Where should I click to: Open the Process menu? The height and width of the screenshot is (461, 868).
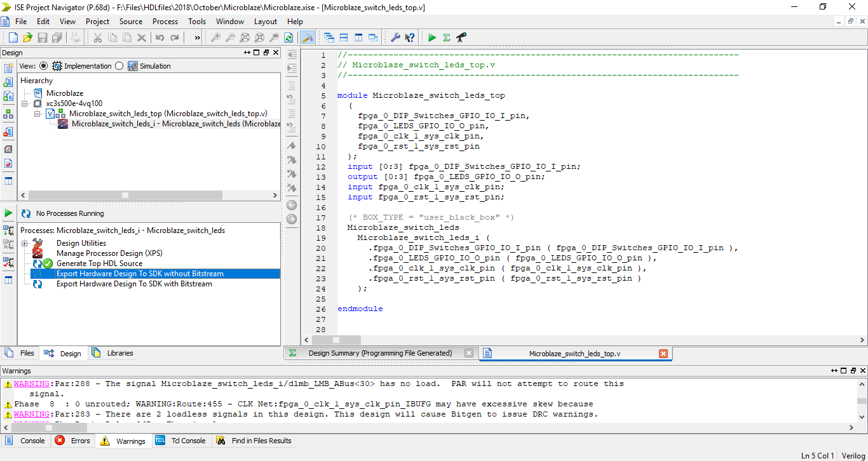point(165,21)
